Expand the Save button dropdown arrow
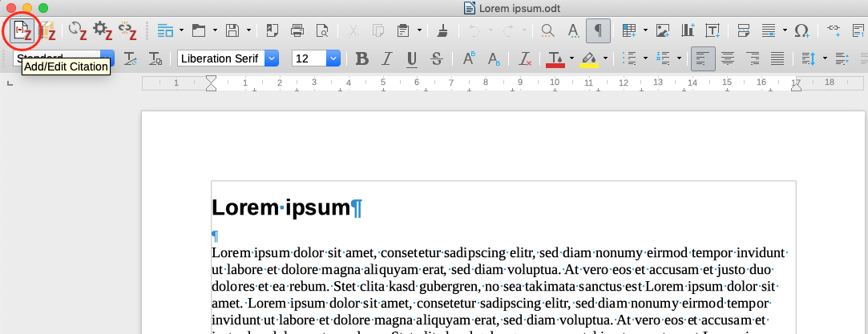The width and height of the screenshot is (868, 334). pyautogui.click(x=249, y=30)
